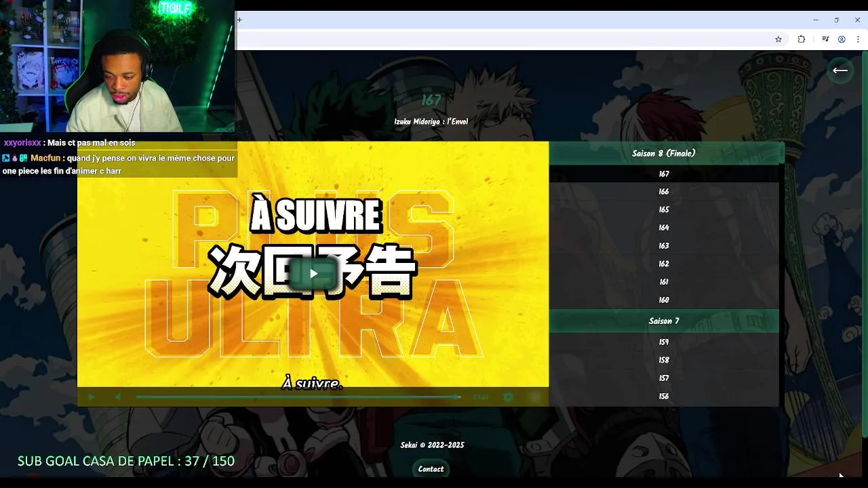The width and height of the screenshot is (868, 488).
Task: Open Chrome profile avatar
Action: (842, 39)
